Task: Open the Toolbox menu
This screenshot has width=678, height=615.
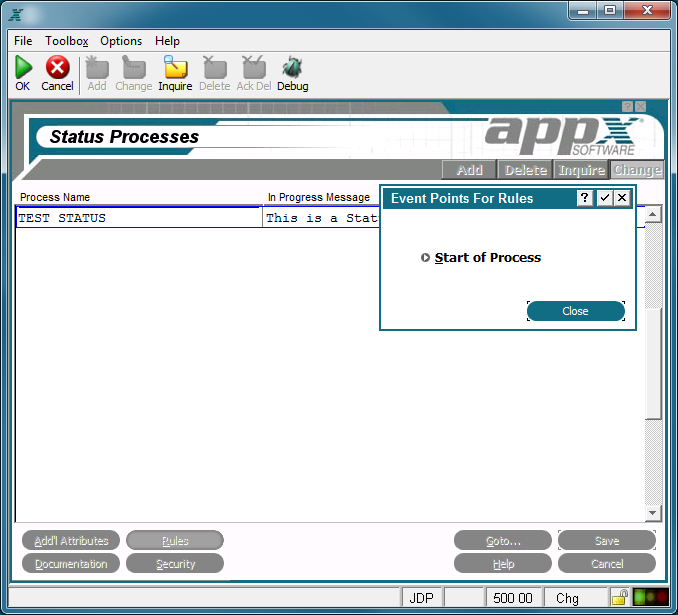Action: pyautogui.click(x=67, y=41)
